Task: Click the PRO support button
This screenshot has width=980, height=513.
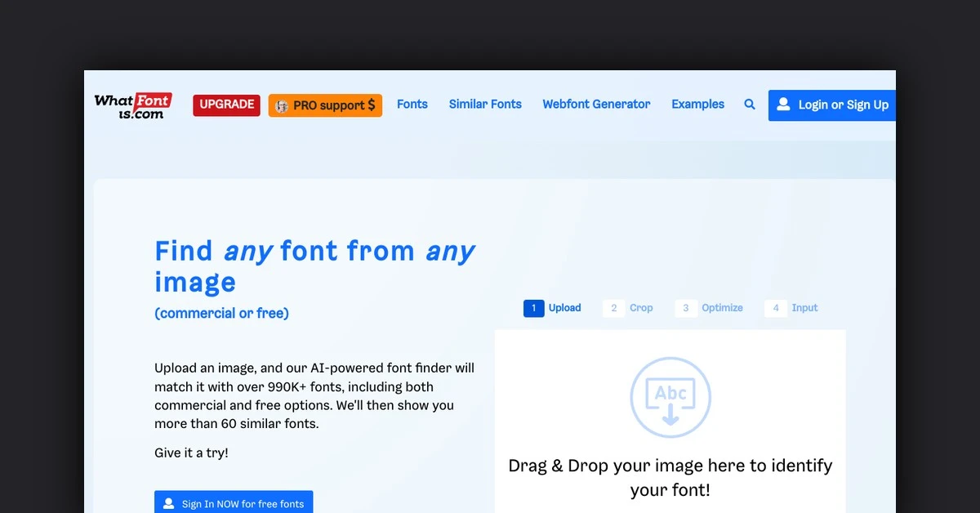Action: pyautogui.click(x=325, y=105)
